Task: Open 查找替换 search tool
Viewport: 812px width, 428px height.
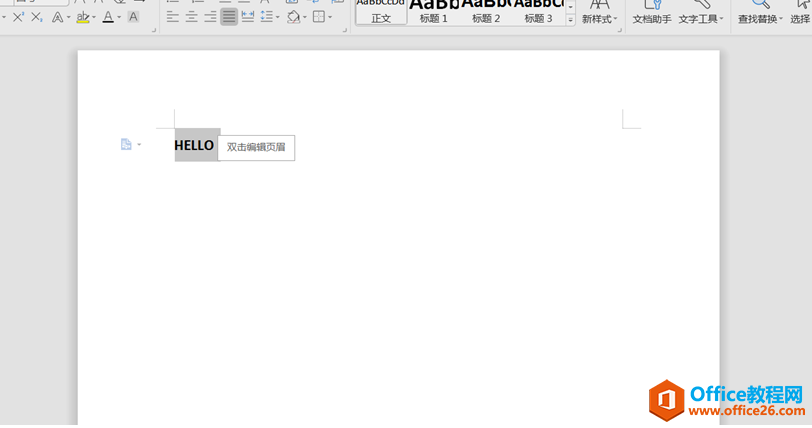Action: (760, 12)
